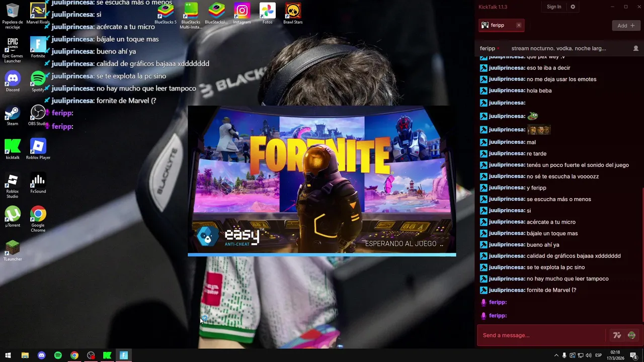Click the last feripp username in KickTalk chat
The width and height of the screenshot is (644, 362).
pos(498,316)
